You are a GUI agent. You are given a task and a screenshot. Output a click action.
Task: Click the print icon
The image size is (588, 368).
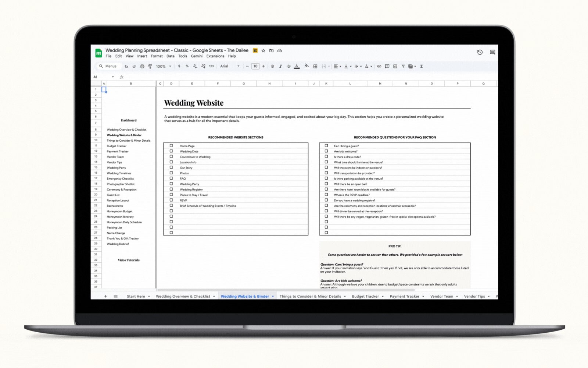[142, 66]
